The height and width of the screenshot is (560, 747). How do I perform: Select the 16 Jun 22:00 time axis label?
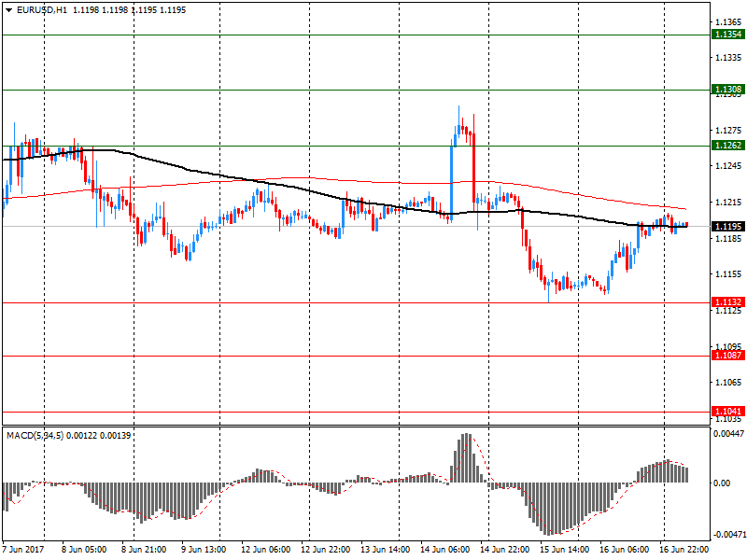pyautogui.click(x=684, y=549)
